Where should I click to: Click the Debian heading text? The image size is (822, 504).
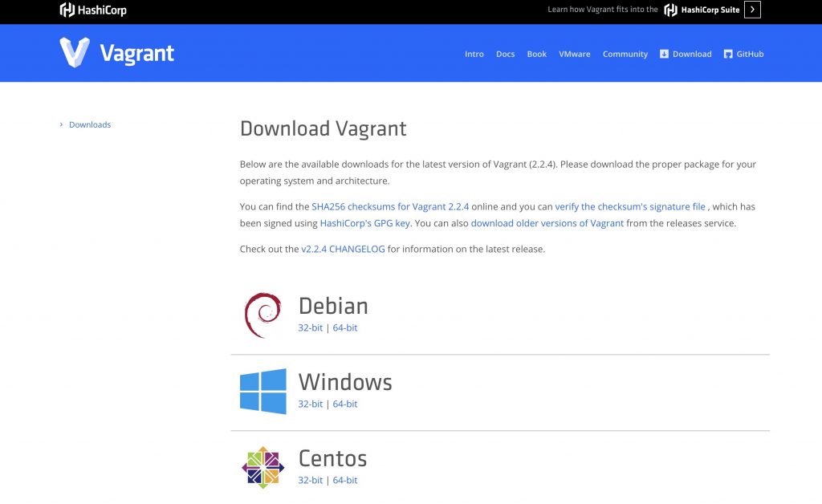pyautogui.click(x=333, y=306)
